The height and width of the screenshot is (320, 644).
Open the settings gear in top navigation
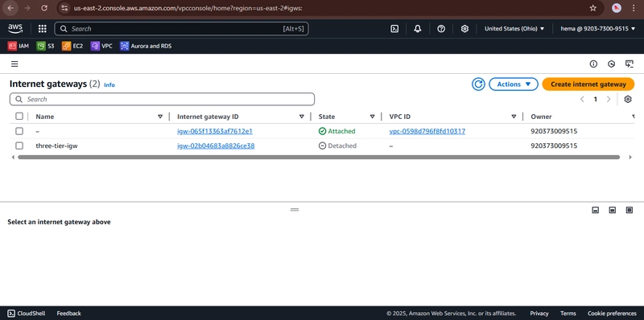point(464,29)
